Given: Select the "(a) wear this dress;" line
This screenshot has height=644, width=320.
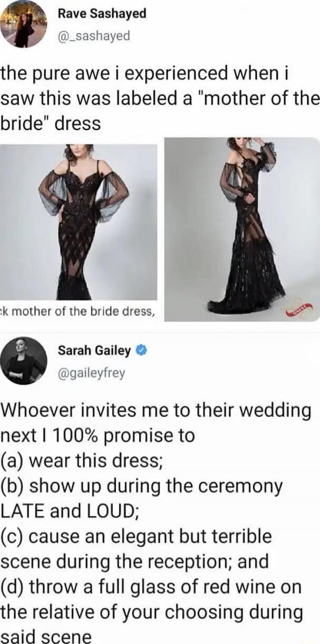Looking at the screenshot, I should (82, 461).
